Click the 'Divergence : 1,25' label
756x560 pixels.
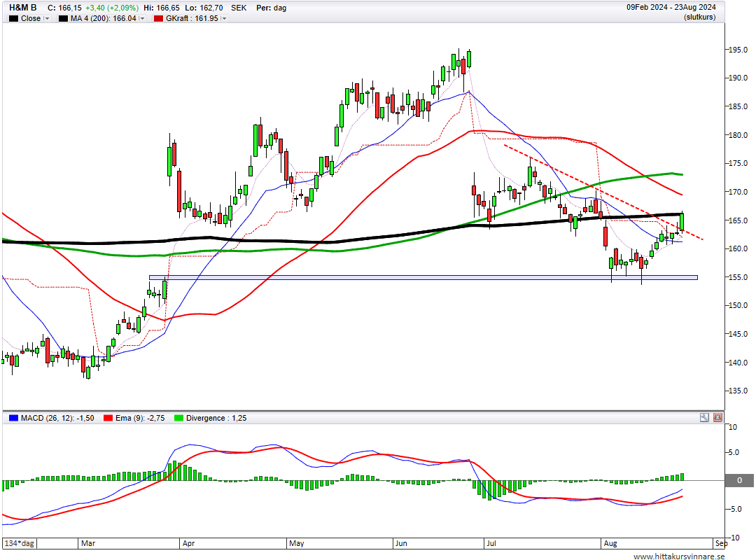pyautogui.click(x=216, y=418)
